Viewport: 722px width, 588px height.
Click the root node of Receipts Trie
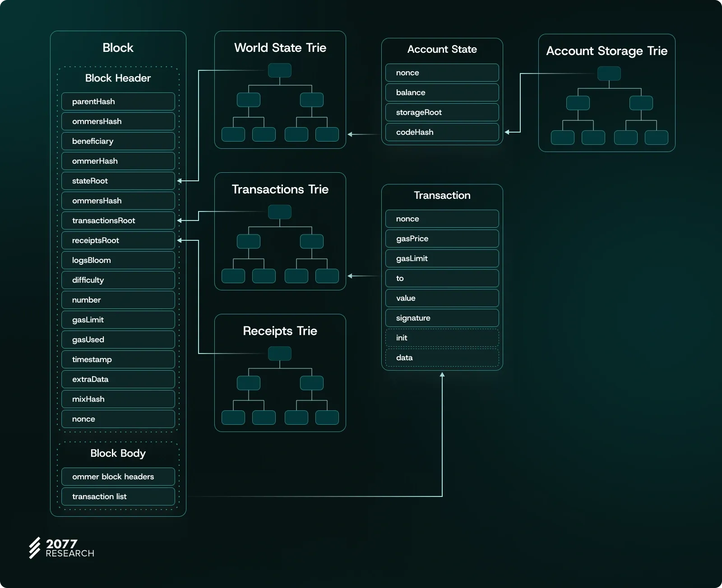[x=279, y=354]
